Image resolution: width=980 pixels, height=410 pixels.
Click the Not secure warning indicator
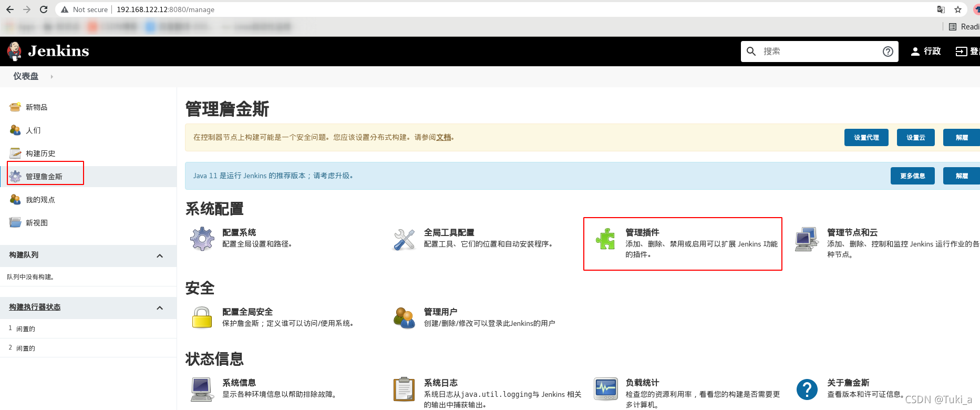pyautogui.click(x=84, y=9)
